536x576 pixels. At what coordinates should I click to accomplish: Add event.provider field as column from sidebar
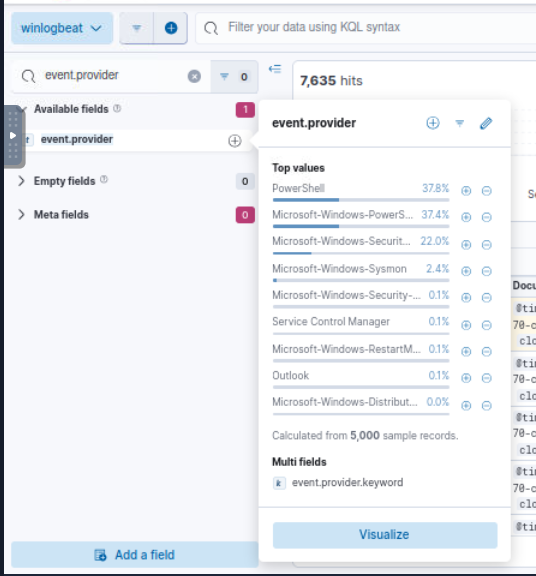click(x=235, y=141)
